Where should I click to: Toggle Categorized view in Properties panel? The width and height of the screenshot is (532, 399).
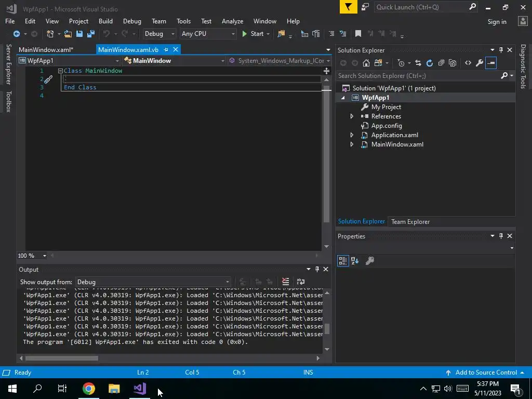click(343, 261)
